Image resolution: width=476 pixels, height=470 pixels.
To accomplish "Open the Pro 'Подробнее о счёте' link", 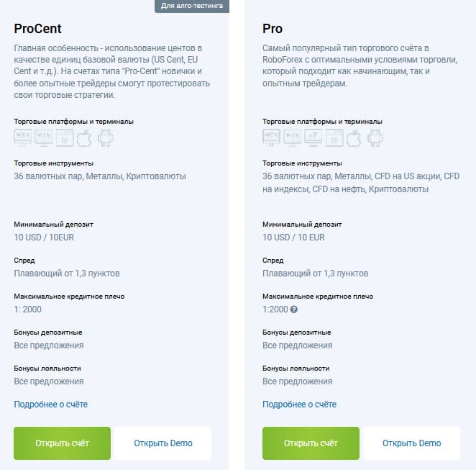I will (300, 405).
